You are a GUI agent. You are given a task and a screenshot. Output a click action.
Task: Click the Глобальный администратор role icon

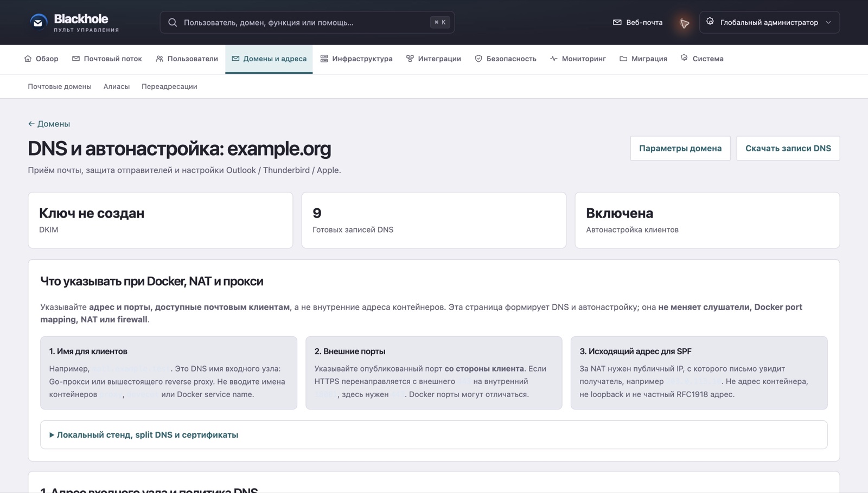(x=710, y=22)
